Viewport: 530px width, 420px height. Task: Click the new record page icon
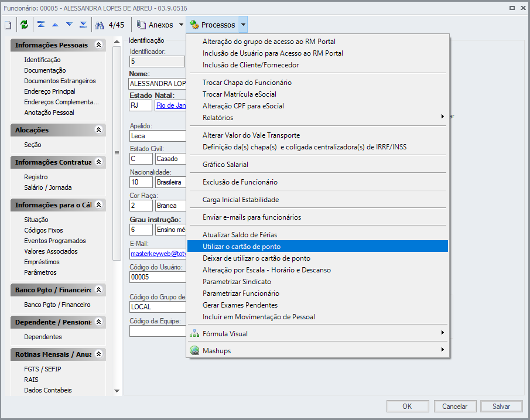[8, 25]
